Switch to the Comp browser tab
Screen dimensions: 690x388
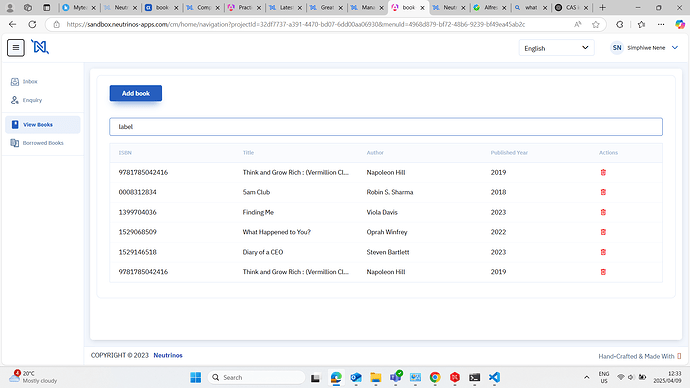click(203, 7)
